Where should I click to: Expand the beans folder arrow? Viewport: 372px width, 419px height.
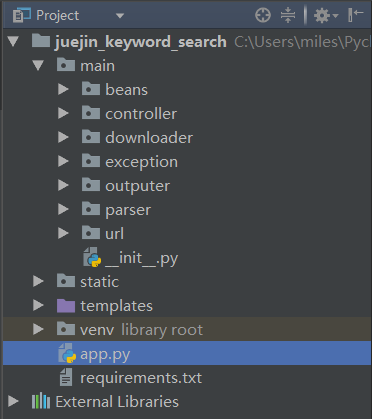(63, 89)
